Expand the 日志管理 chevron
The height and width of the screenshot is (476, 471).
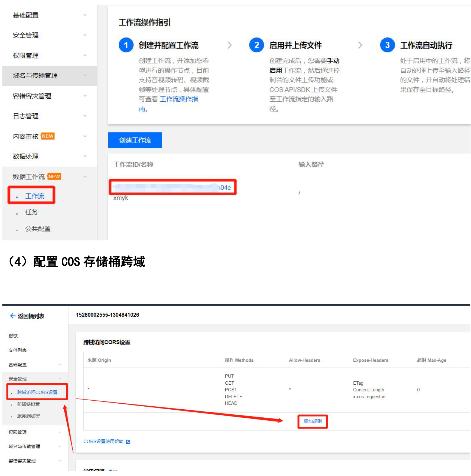pos(85,116)
